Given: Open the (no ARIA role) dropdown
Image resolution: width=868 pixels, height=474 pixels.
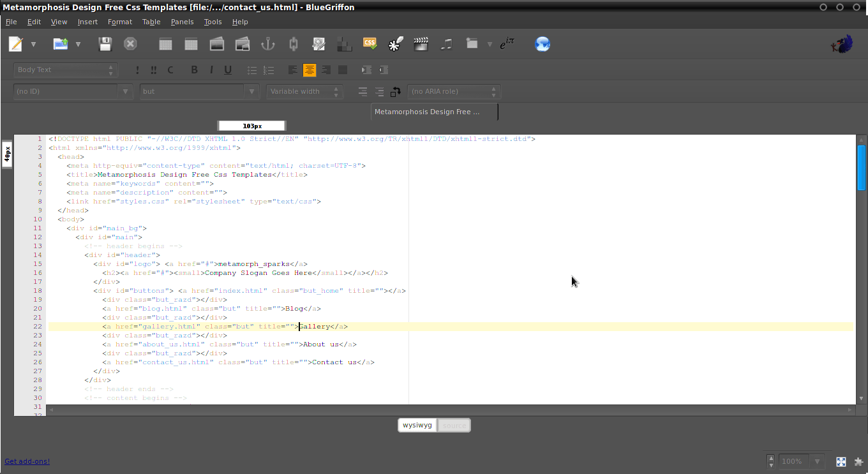Looking at the screenshot, I should [454, 91].
